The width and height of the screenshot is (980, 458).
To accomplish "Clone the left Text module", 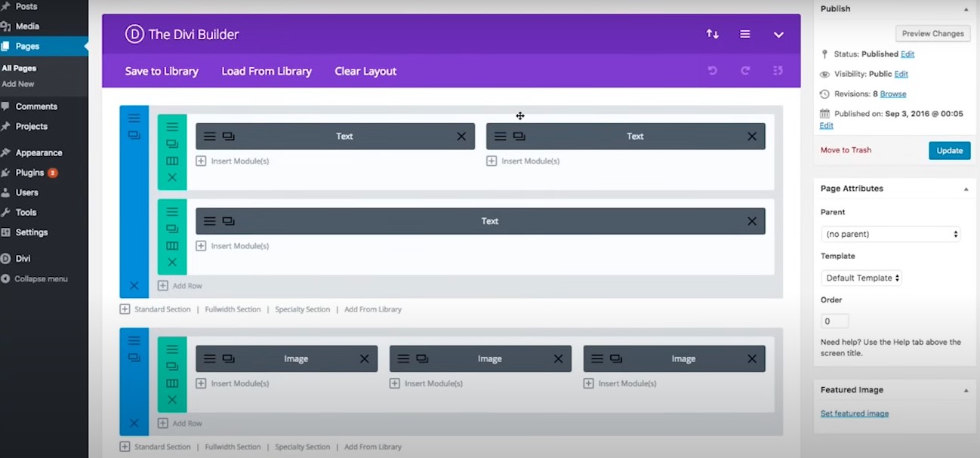I will (228, 137).
